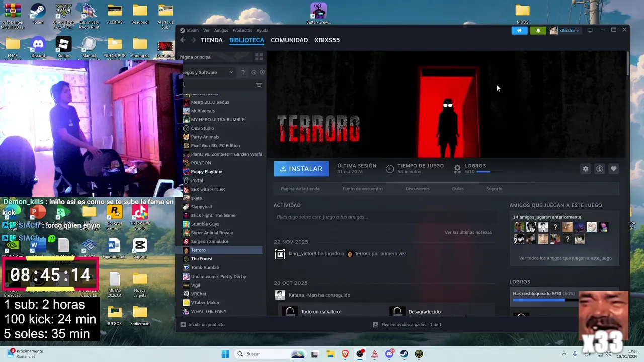The height and width of the screenshot is (362, 644).
Task: Select VRChat in library list
Action: pos(222,294)
